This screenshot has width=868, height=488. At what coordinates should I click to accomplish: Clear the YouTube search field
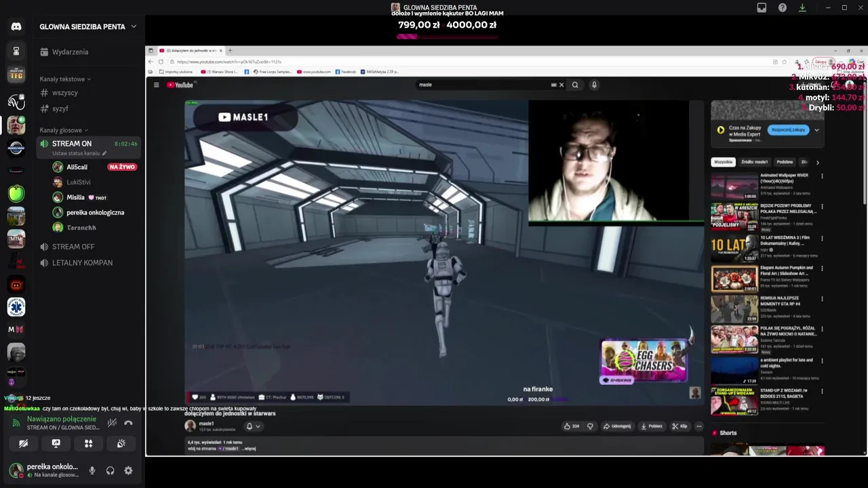(x=561, y=85)
